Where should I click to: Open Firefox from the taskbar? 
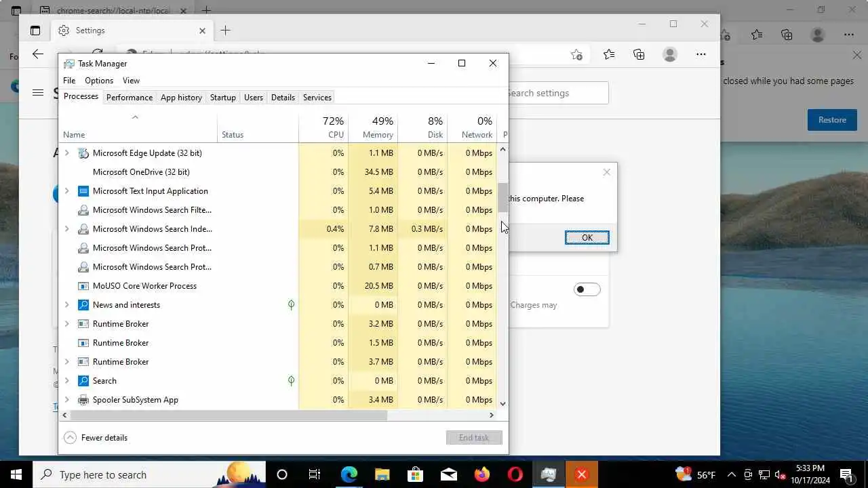click(481, 474)
